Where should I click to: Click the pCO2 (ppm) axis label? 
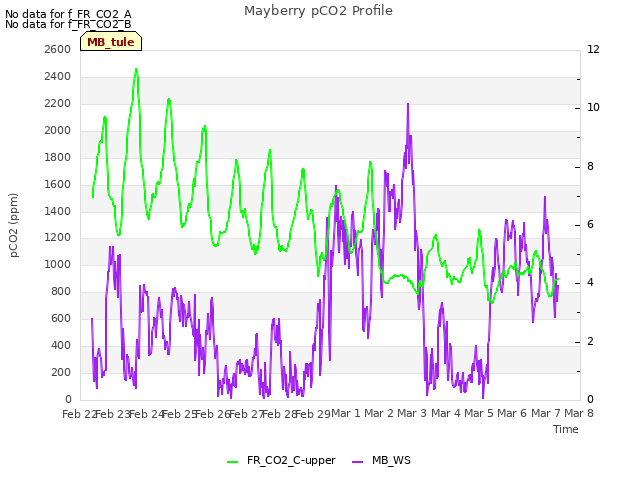(x=14, y=225)
